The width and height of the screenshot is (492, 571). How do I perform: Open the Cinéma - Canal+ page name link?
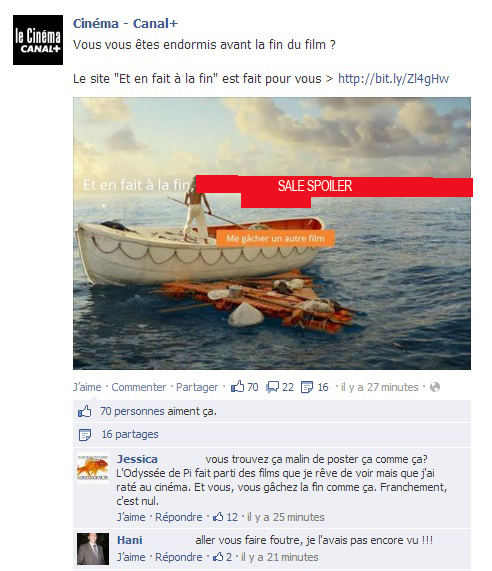tap(125, 24)
